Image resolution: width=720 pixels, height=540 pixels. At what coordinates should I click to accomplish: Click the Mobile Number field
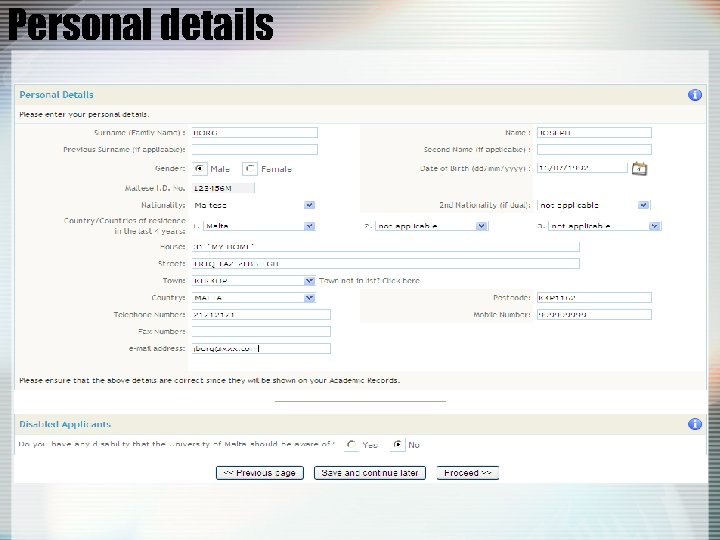click(594, 315)
